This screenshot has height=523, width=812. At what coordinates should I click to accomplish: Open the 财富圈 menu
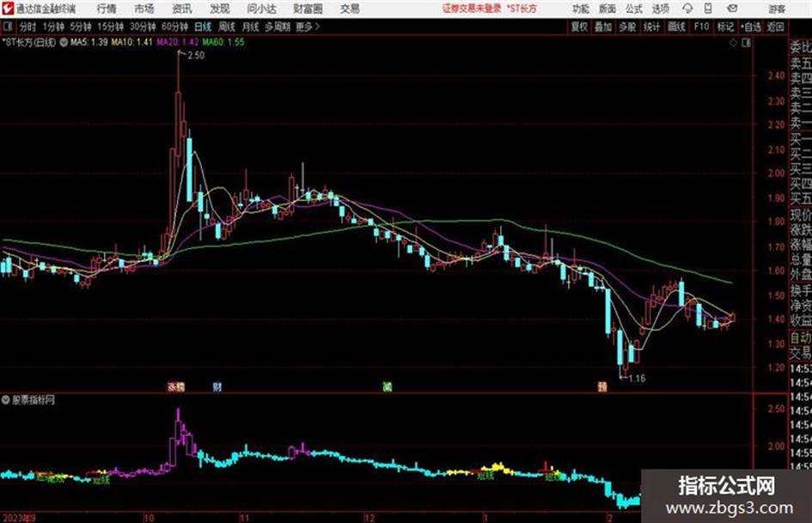(308, 9)
